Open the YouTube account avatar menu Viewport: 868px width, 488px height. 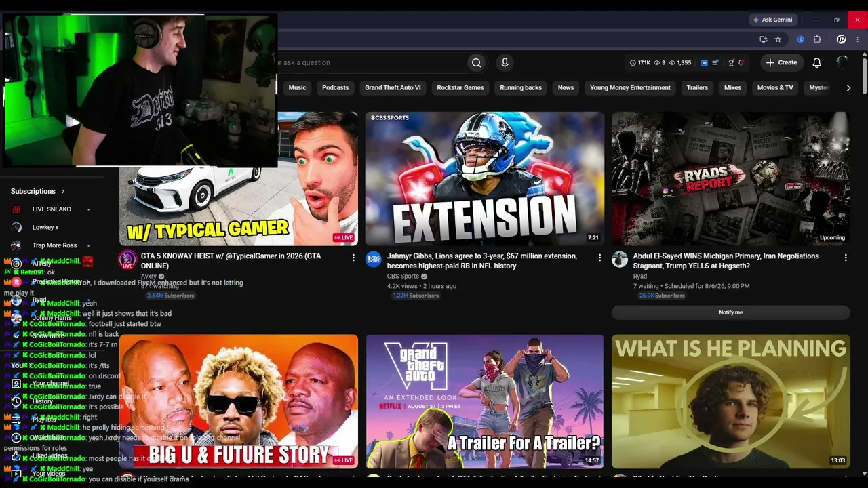click(842, 62)
